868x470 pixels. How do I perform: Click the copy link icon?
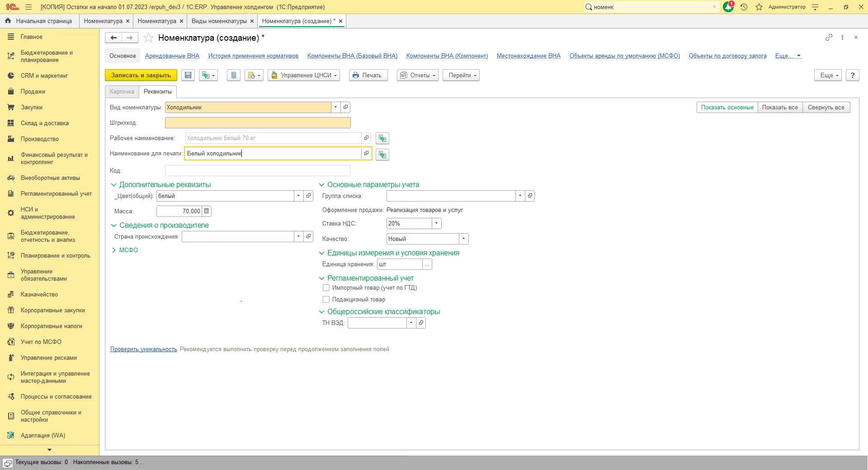click(828, 38)
